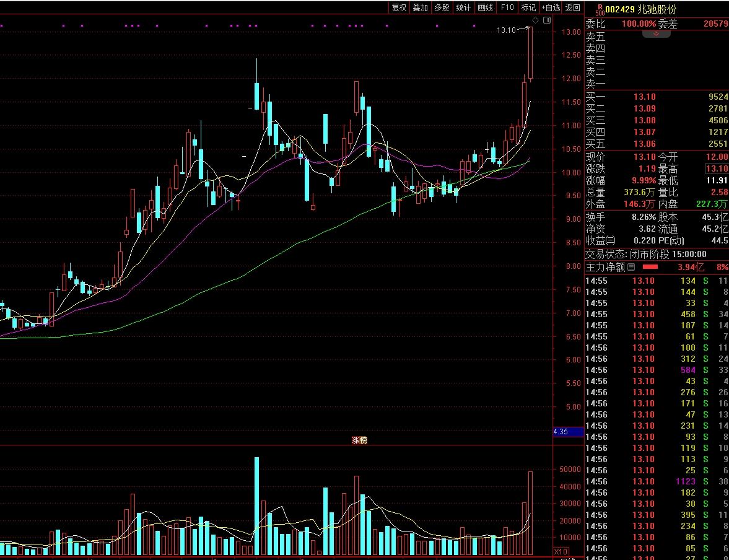The image size is (729, 560).
Task: Open the 主力净额 details list icon
Action: pyautogui.click(x=631, y=267)
